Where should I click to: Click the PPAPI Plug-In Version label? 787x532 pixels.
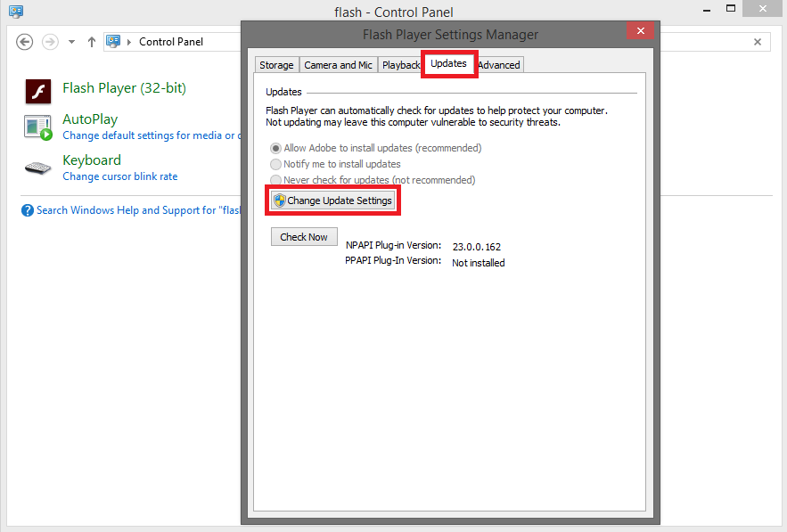(x=393, y=260)
